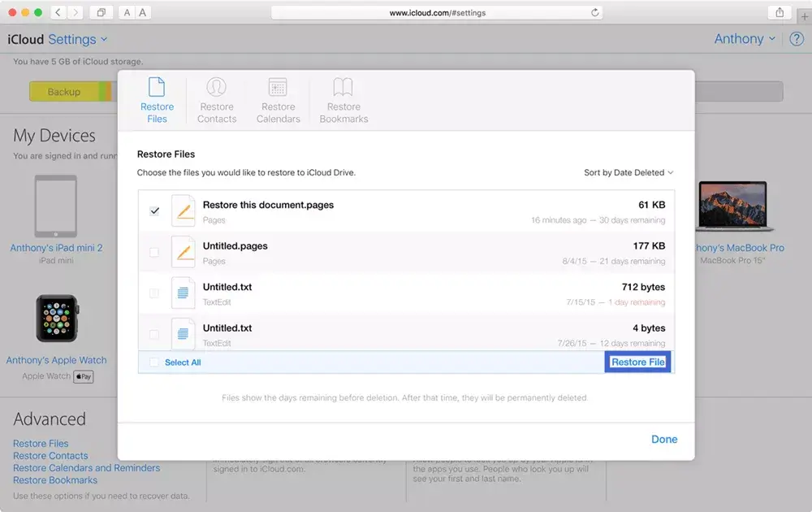The image size is (812, 512).
Task: Click Safari back navigation arrow
Action: (58, 12)
